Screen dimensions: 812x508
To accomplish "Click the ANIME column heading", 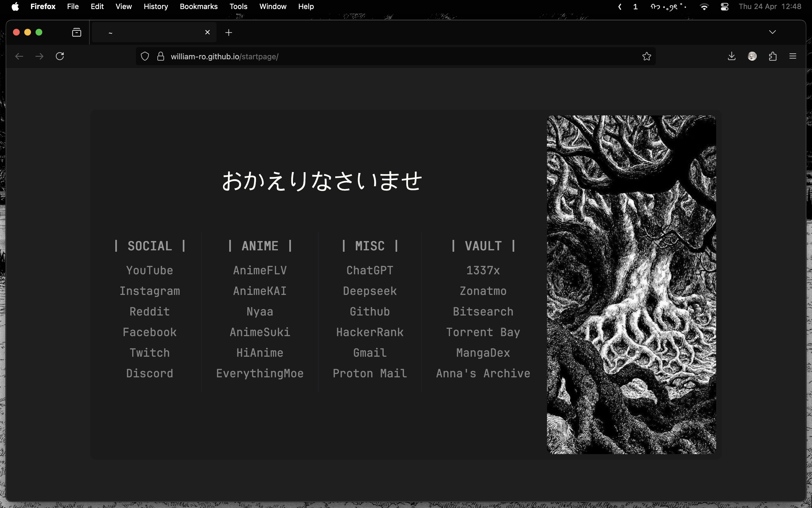I will [260, 246].
